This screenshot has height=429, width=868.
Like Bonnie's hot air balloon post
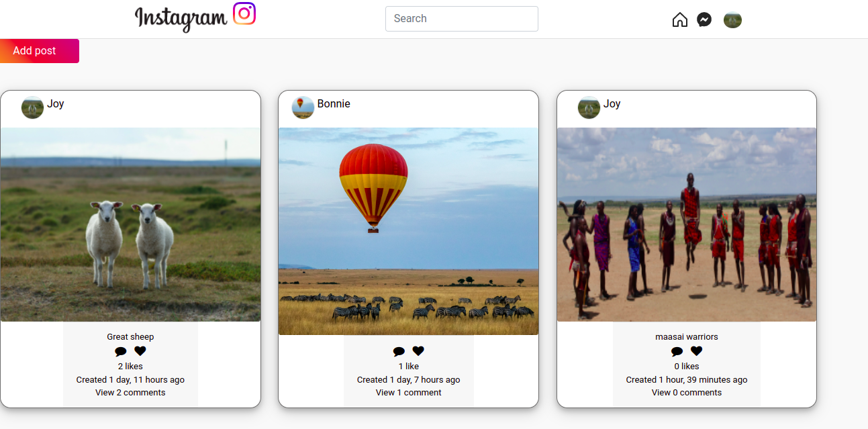tap(418, 350)
